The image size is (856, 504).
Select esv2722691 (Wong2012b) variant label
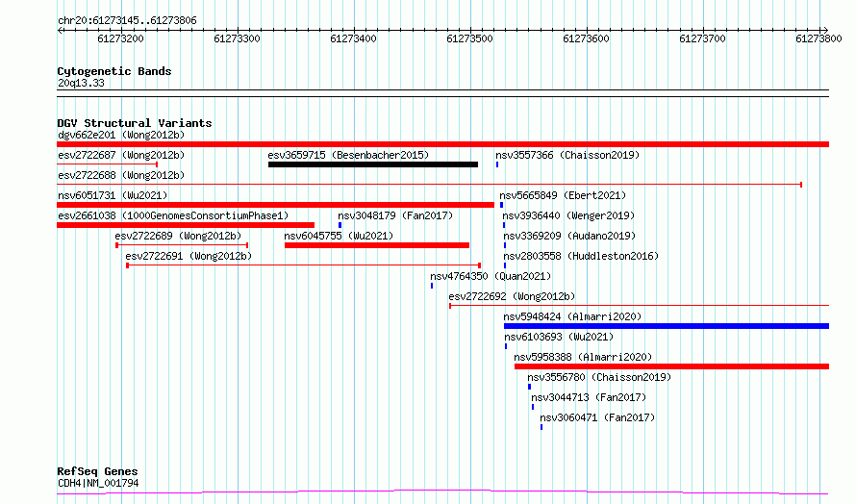[x=189, y=256]
